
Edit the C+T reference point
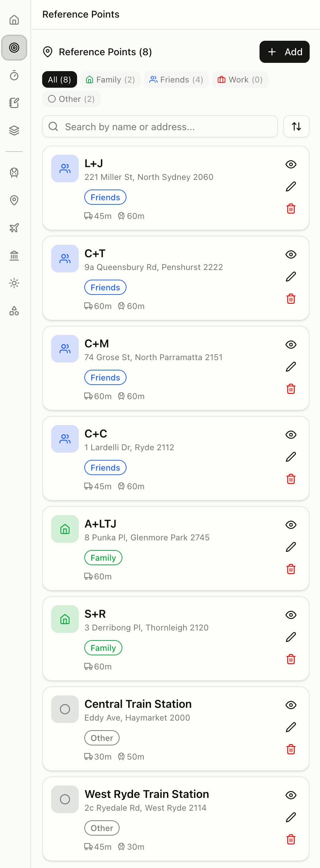(291, 277)
